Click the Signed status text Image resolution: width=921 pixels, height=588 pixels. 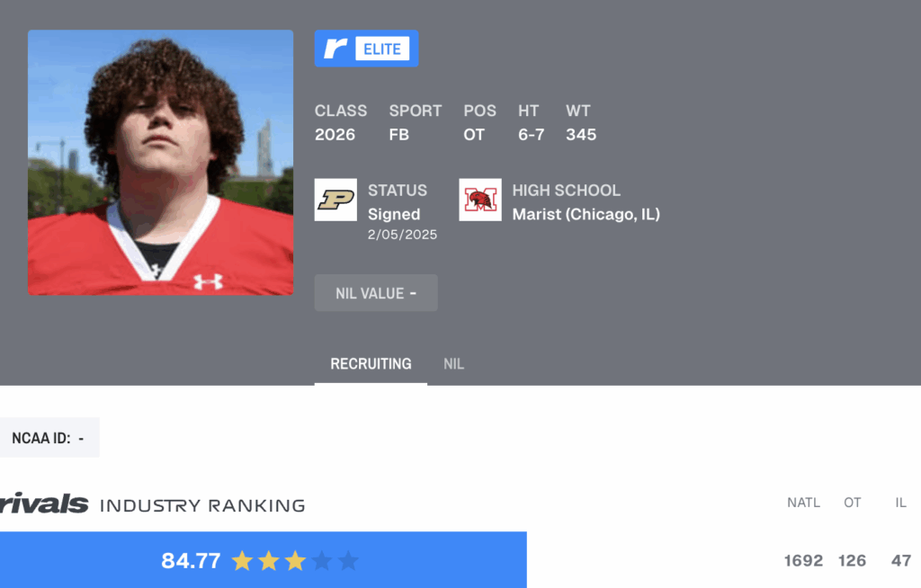pyautogui.click(x=394, y=214)
